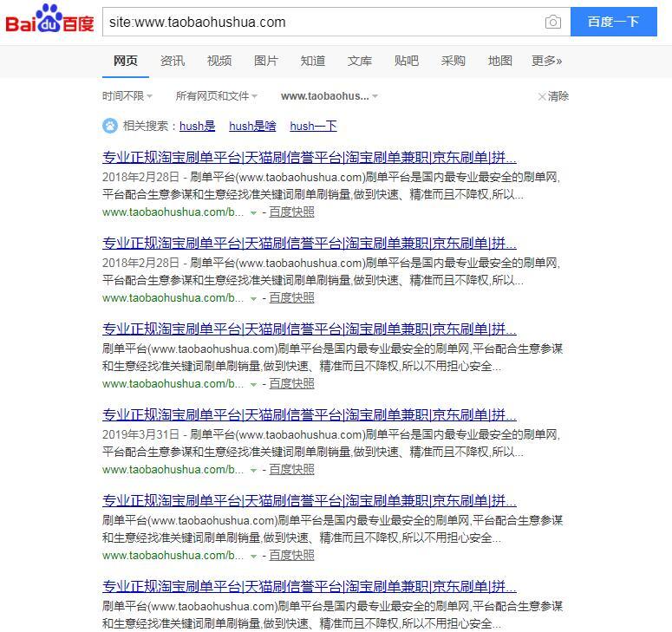
Task: Open the 图片 tab
Action: pyautogui.click(x=265, y=61)
